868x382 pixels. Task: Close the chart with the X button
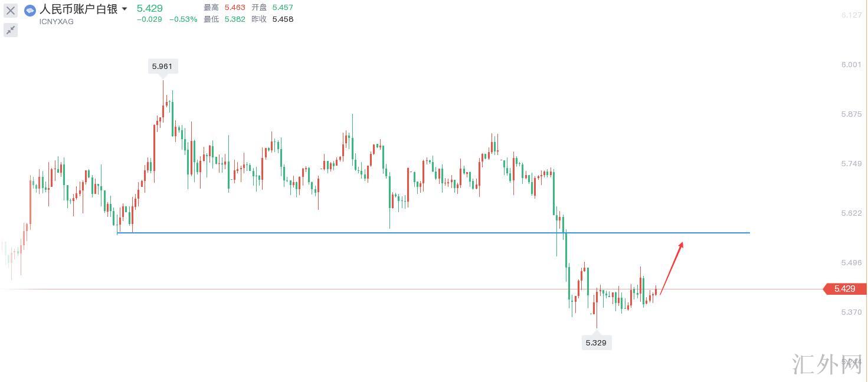(11, 11)
